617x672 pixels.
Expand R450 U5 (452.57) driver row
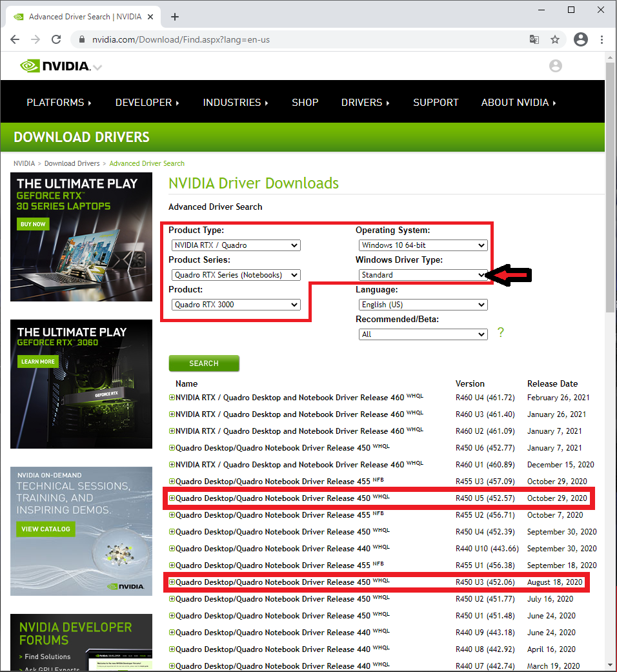[172, 498]
